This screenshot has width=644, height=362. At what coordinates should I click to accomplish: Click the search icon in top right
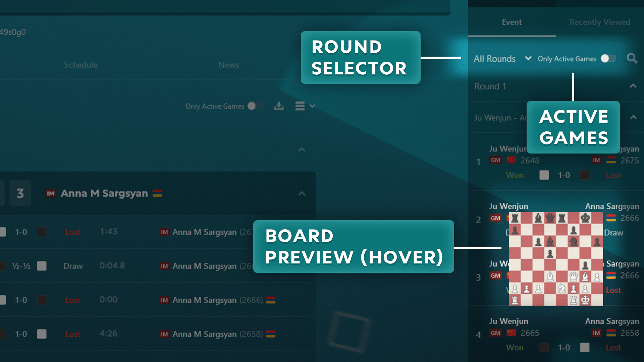(632, 58)
